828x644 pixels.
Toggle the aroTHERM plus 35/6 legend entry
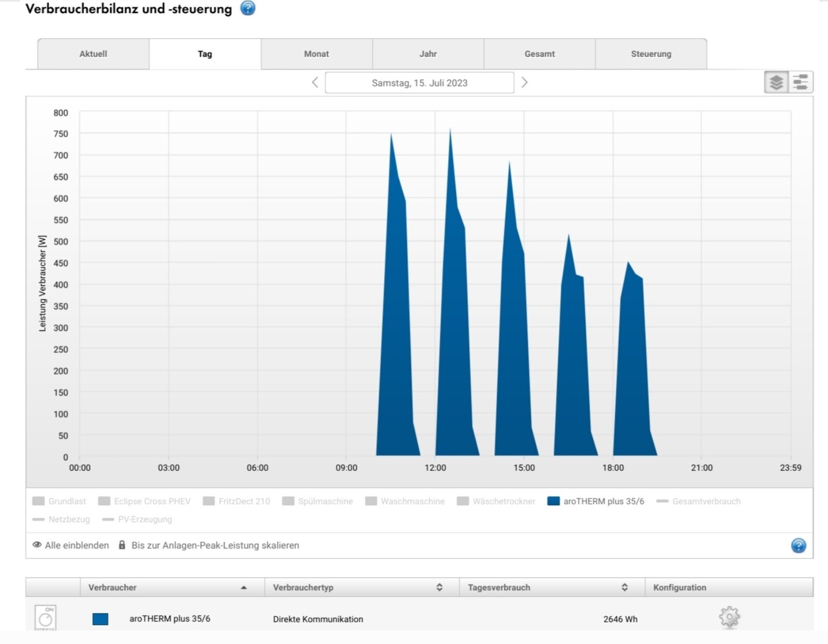tap(596, 501)
